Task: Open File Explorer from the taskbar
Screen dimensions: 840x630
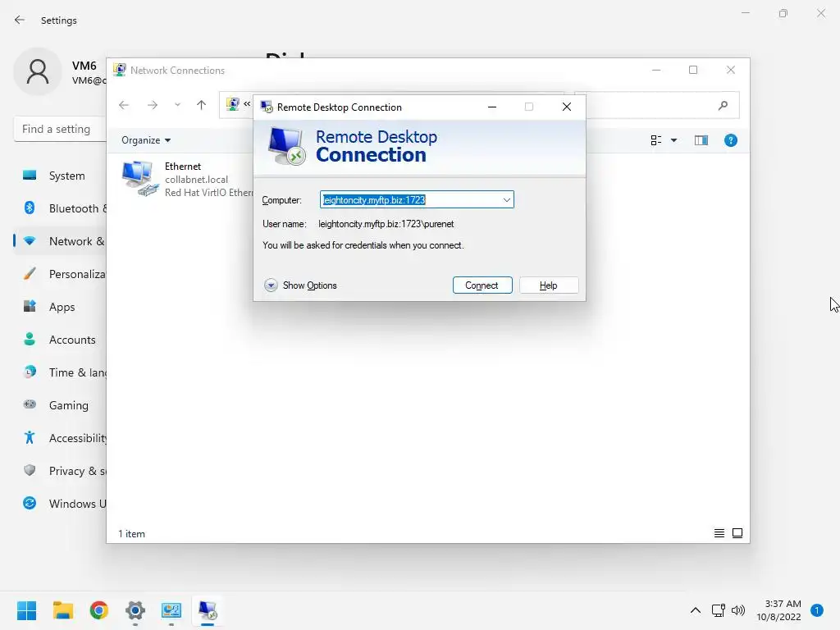Action: coord(62,610)
